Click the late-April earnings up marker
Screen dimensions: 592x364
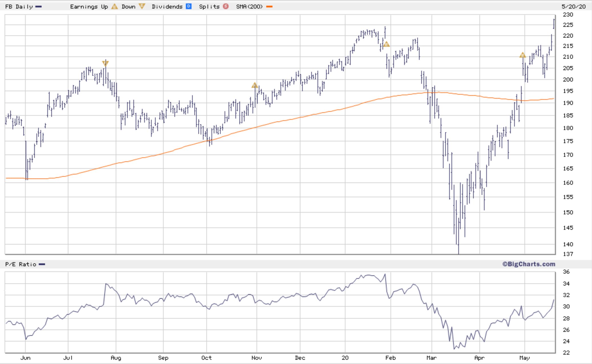(x=522, y=55)
